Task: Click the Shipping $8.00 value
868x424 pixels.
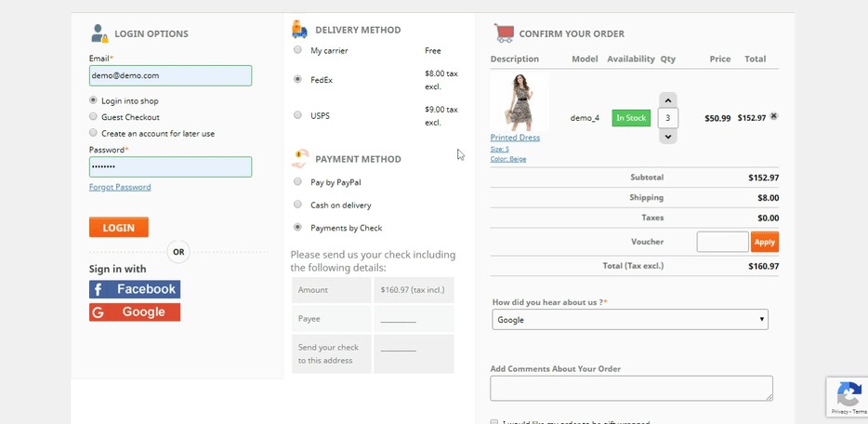Action: coord(769,198)
